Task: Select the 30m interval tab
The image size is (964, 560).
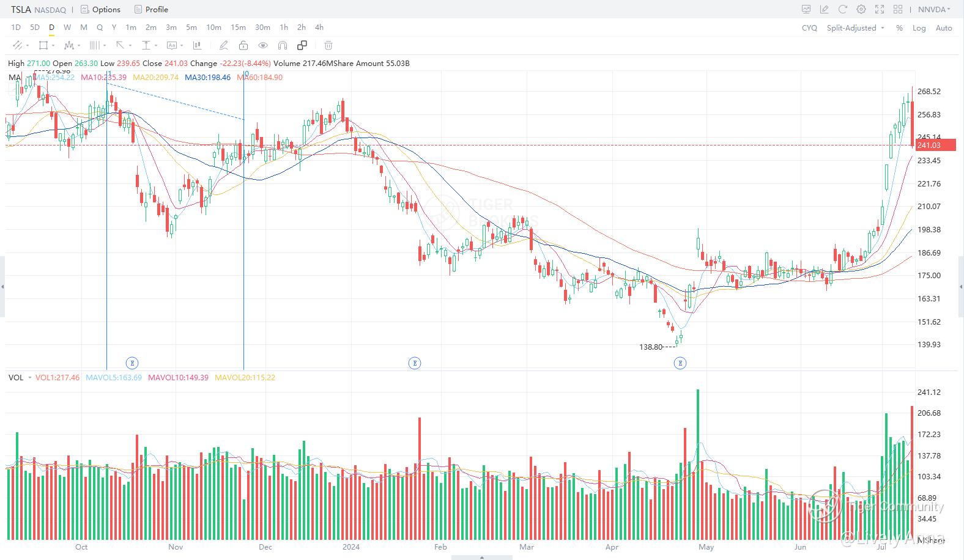Action: [x=262, y=27]
